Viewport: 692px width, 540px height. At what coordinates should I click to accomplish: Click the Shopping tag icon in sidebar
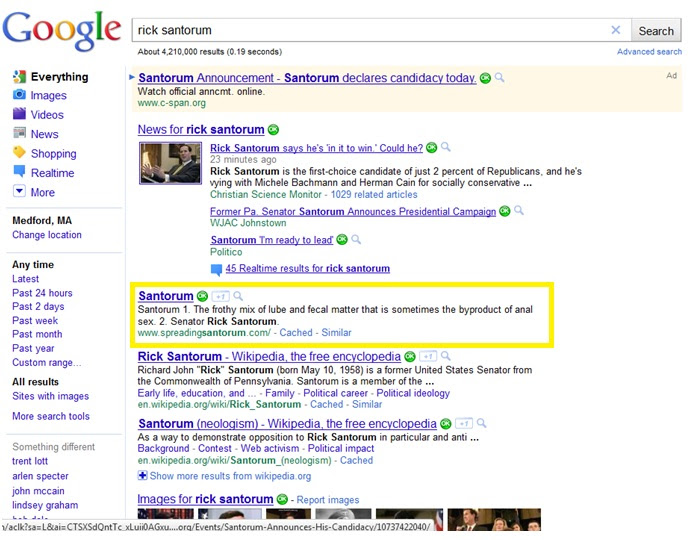(19, 152)
